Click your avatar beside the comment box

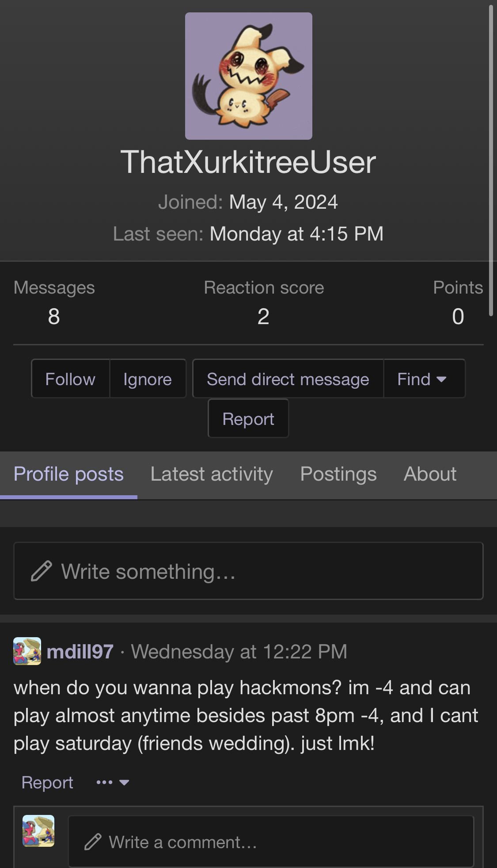click(38, 831)
